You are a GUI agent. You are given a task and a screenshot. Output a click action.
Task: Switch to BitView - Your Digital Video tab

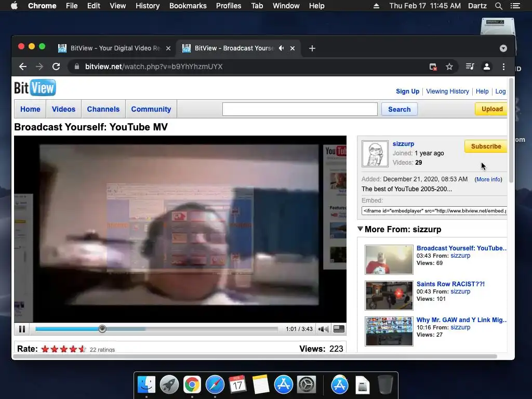pyautogui.click(x=115, y=48)
